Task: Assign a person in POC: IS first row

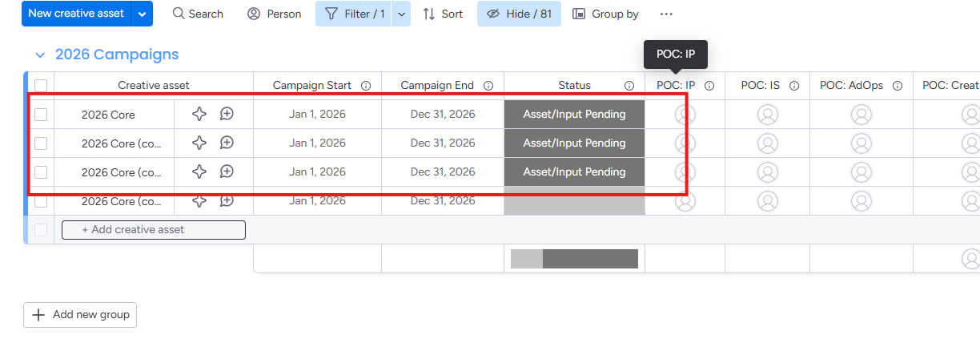Action: [x=767, y=115]
